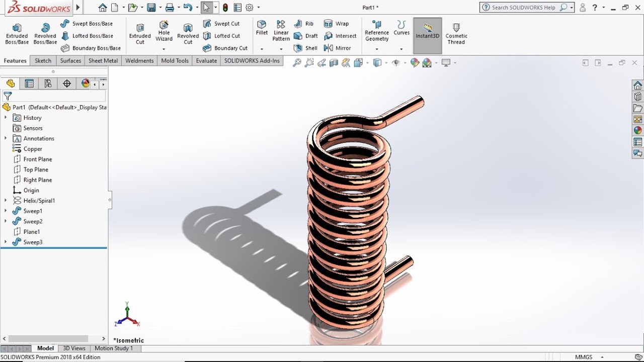Screen dimensions: 644x362
Task: Open the SOLIDWORKS Add-Ins tab
Action: click(252, 61)
